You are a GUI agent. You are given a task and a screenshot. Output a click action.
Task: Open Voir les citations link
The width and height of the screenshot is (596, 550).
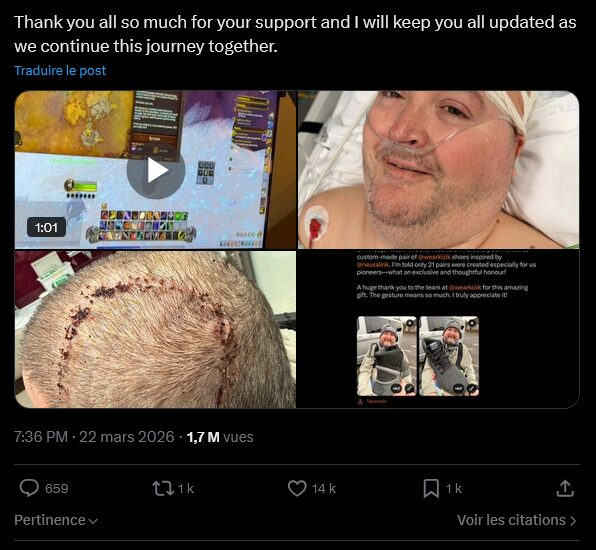pyautogui.click(x=517, y=520)
